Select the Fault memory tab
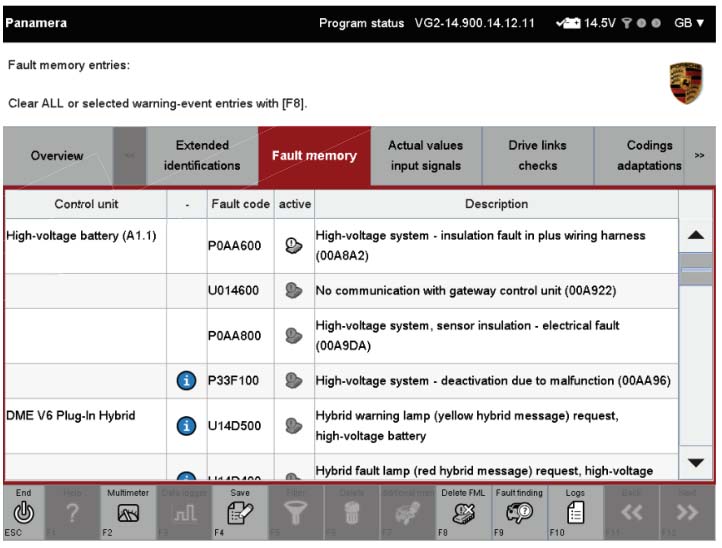Screen dimensions: 722x548 314,155
